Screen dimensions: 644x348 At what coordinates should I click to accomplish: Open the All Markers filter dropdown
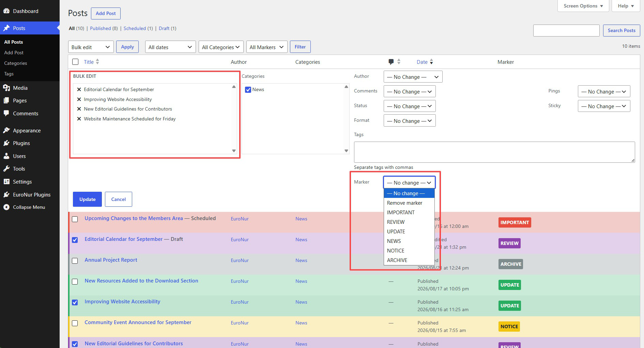[267, 47]
